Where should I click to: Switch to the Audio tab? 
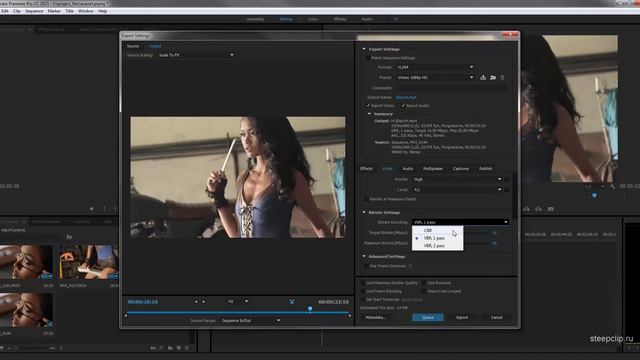408,169
